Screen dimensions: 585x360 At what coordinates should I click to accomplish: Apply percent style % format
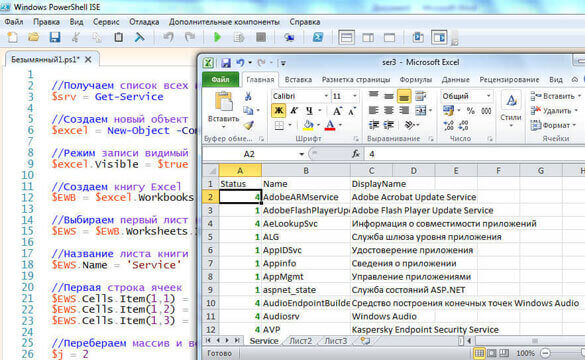click(471, 111)
